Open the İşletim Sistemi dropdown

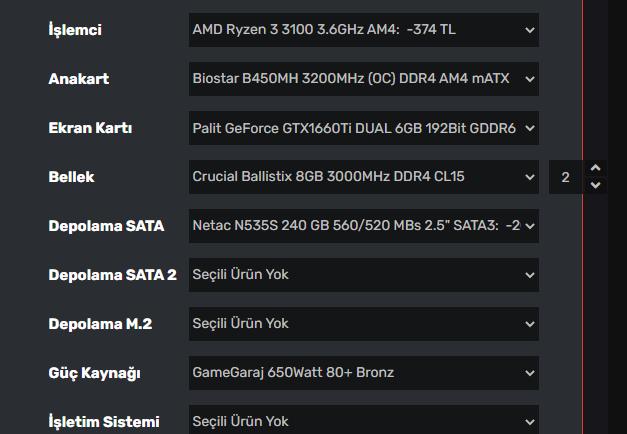click(364, 421)
